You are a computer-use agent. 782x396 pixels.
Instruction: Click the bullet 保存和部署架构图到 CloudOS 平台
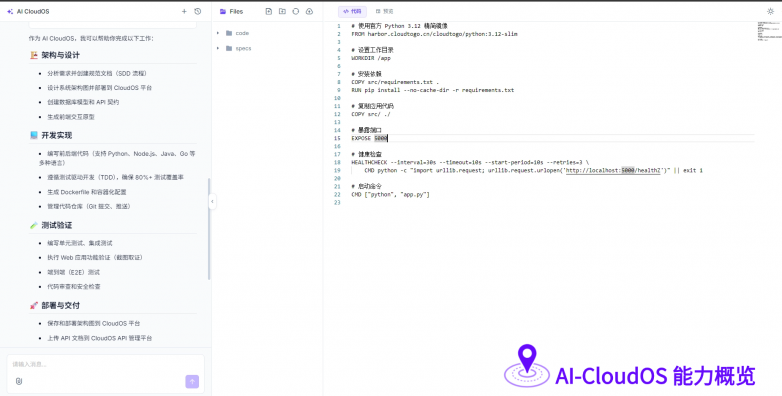(x=94, y=324)
